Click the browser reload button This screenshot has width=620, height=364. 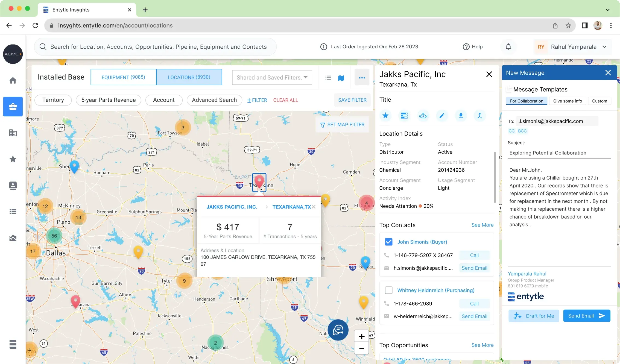(35, 25)
